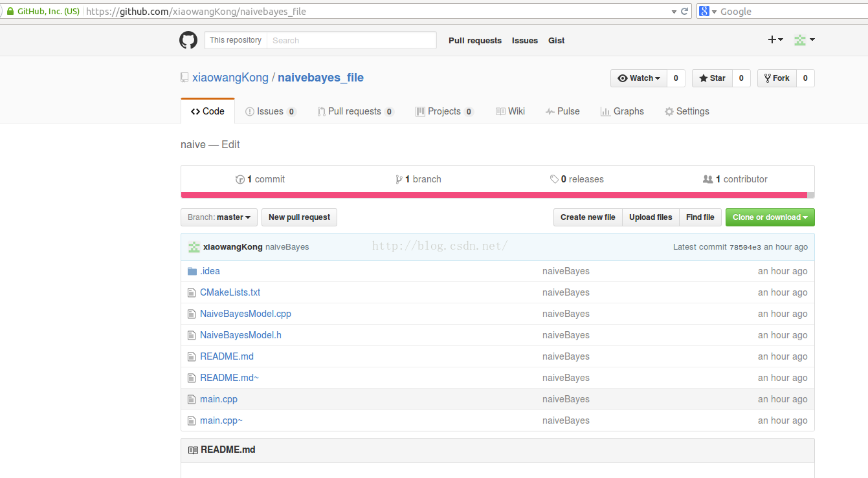Viewport: 868px width, 478px height.
Task: Edit the repository description
Action: point(230,144)
